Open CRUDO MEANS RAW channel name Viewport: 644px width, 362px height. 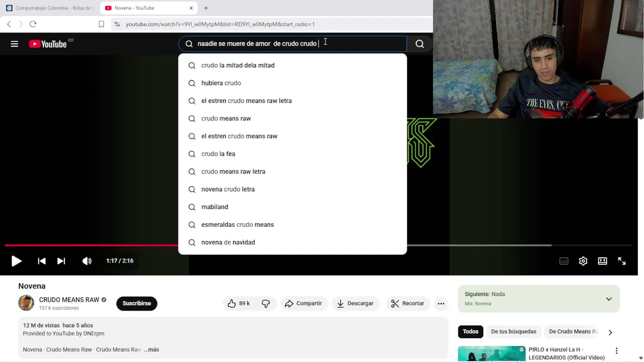click(x=69, y=300)
